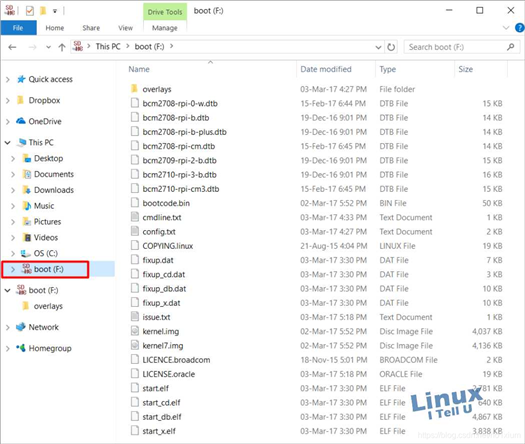The image size is (525, 444).
Task: Expand the Network tree node
Action: tap(8, 327)
